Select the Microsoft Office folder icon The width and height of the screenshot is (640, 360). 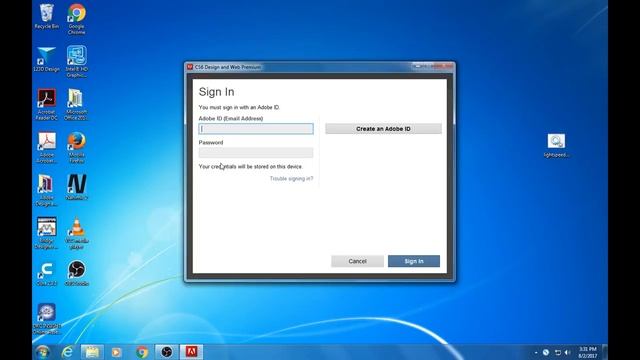[x=76, y=104]
